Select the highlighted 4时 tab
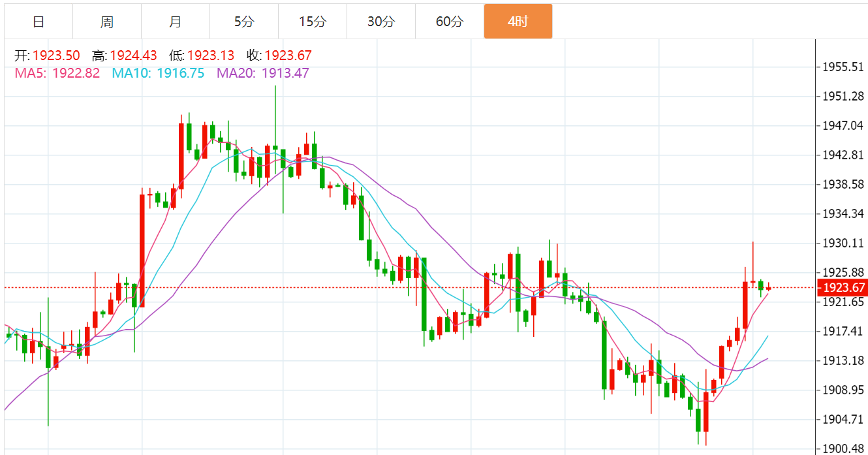The width and height of the screenshot is (868, 455). 518,22
